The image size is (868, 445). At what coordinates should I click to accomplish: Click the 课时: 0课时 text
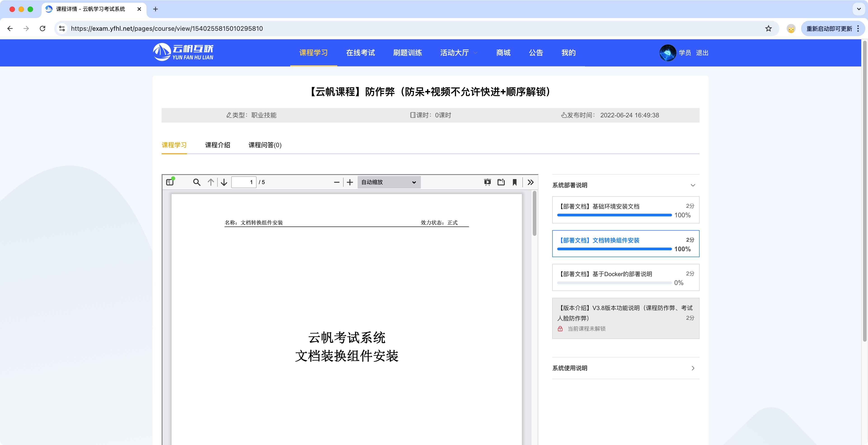pos(431,115)
